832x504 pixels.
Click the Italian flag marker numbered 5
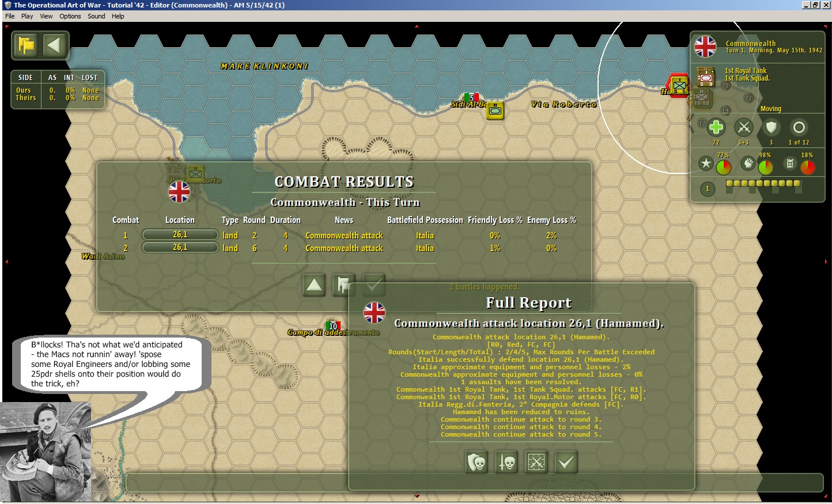point(471,97)
